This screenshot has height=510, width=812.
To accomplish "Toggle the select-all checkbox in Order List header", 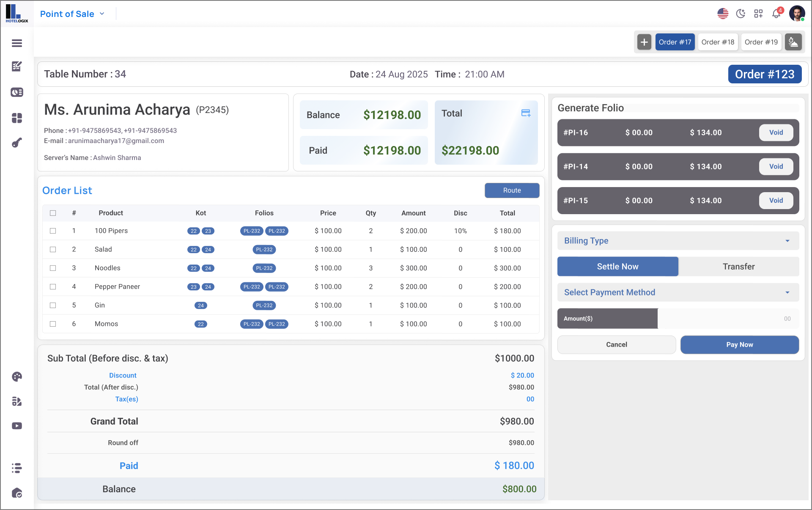I will pos(53,213).
